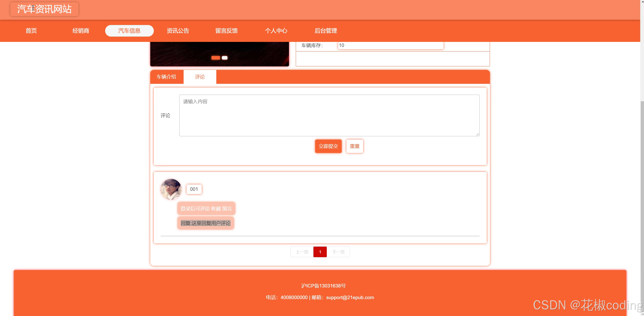Open 个人中心 from the navbar
The width and height of the screenshot is (644, 316).
276,31
